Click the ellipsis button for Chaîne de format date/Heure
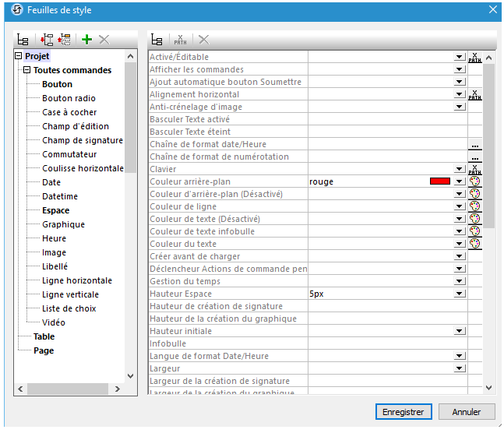This screenshot has height=433, width=504. [474, 144]
